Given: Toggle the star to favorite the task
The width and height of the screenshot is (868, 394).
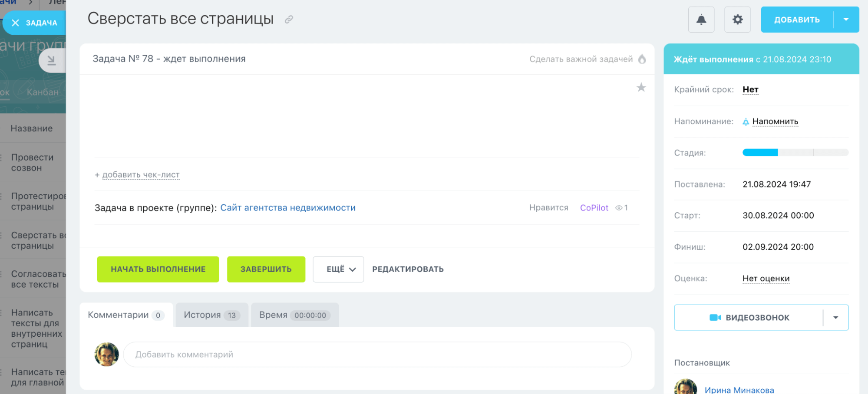Looking at the screenshot, I should point(641,88).
